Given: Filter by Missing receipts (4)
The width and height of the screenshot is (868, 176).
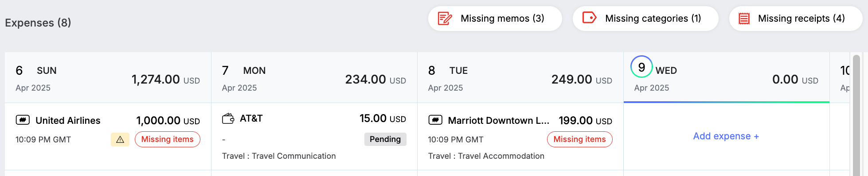Looking at the screenshot, I should 796,19.
